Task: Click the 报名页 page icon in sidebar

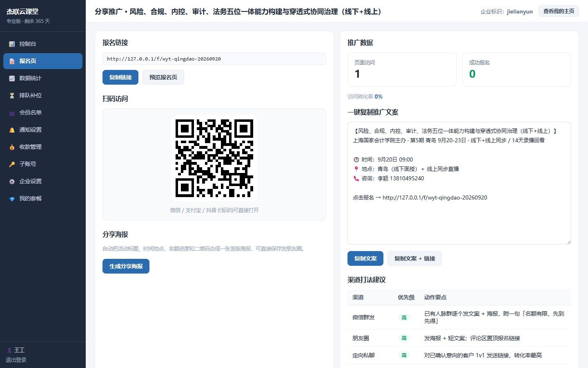Action: tap(12, 61)
